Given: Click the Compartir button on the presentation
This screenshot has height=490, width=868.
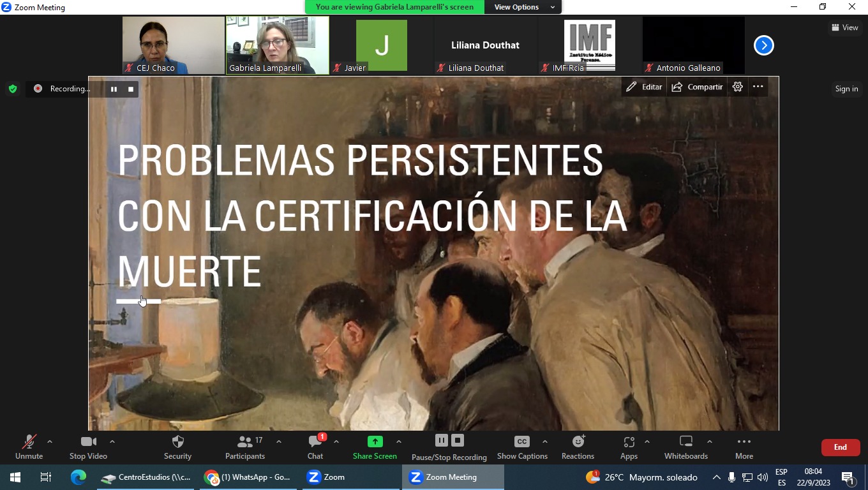Looking at the screenshot, I should point(697,87).
